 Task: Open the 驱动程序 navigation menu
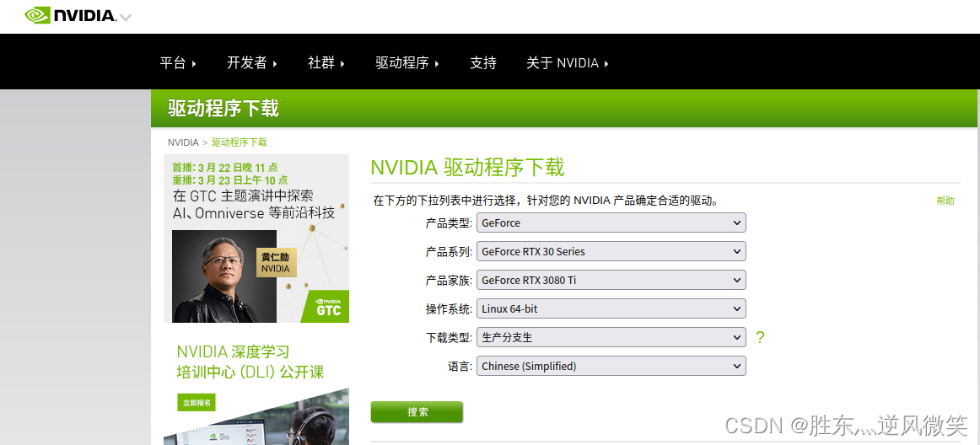tap(407, 62)
